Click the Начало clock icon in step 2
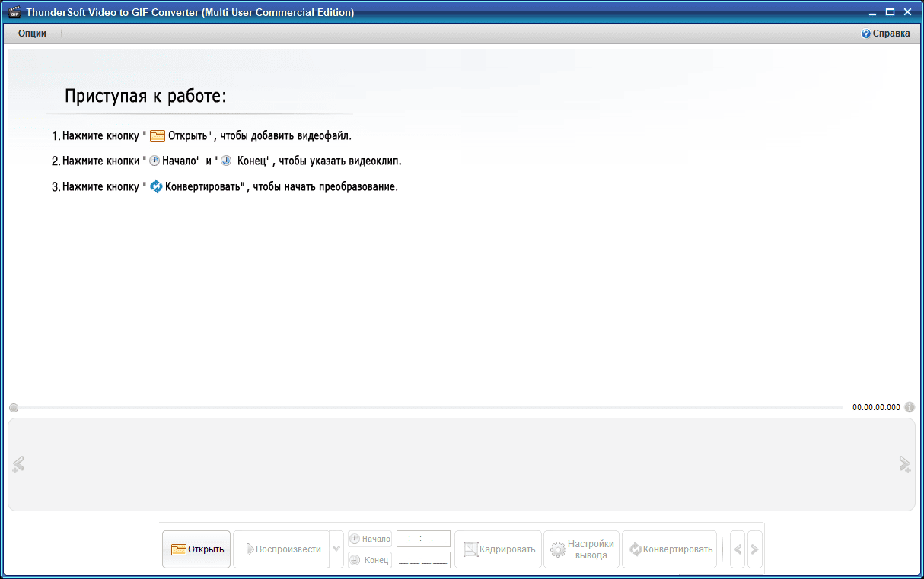The image size is (924, 579). (155, 161)
